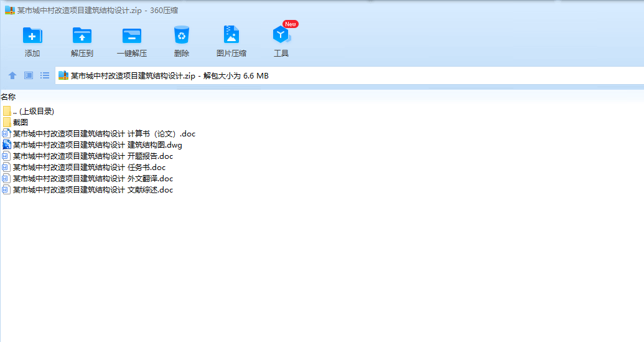Viewport: 644px width, 342px height.
Task: Switch to the list view icon
Action: point(45,75)
